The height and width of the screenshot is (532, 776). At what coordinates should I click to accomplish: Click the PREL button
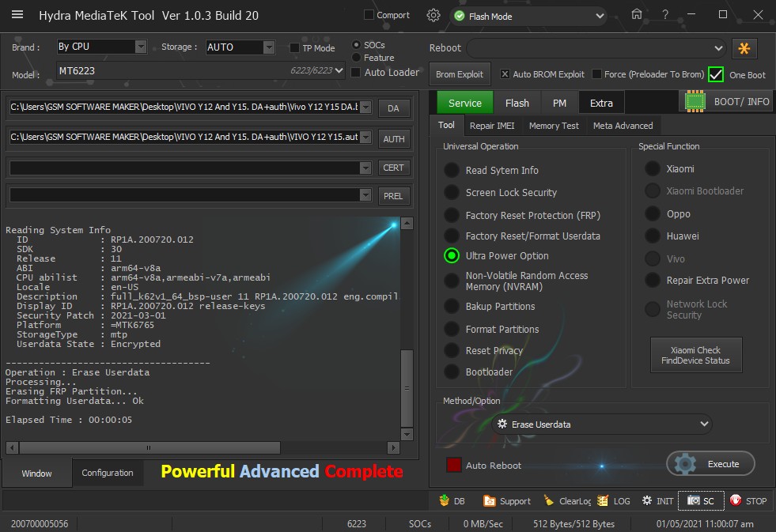coord(393,196)
